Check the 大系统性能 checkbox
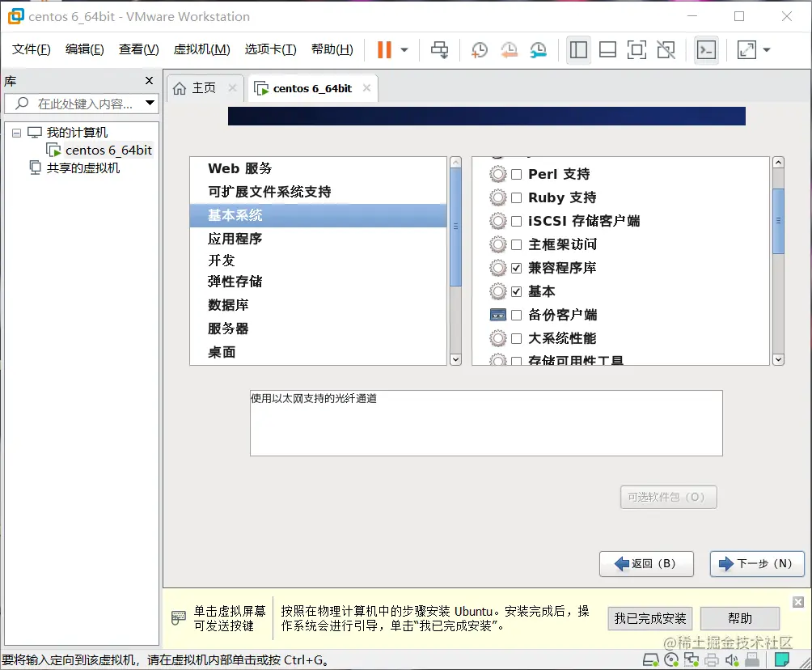This screenshot has width=812, height=670. (516, 339)
